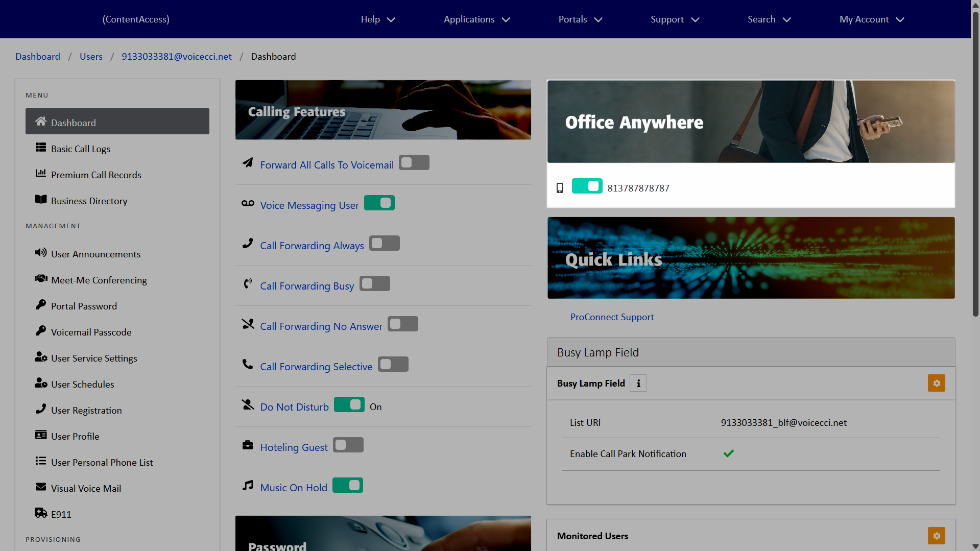Go to Users breadcrumb link
980x551 pixels.
point(91,57)
